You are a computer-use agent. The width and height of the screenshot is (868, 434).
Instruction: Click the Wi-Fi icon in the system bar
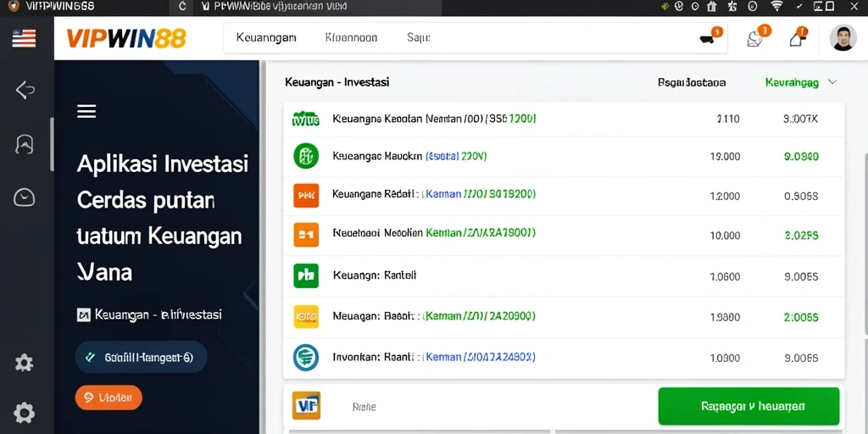pyautogui.click(x=777, y=6)
